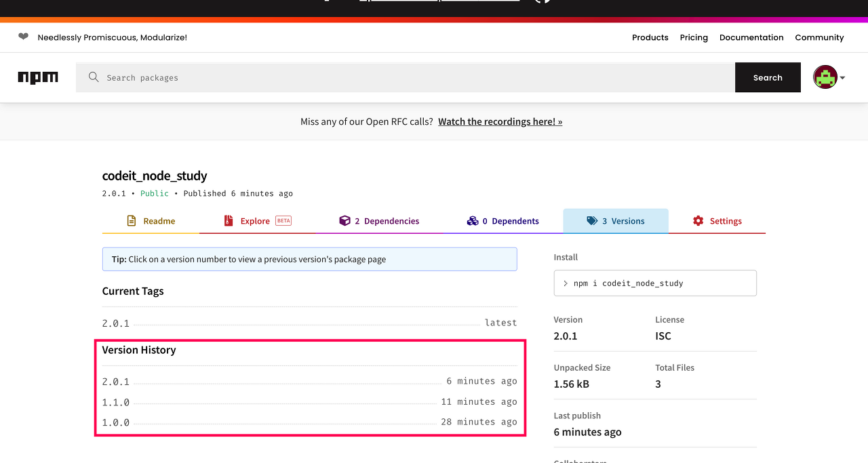
Task: Click the Readme tab file icon
Action: pyautogui.click(x=132, y=221)
